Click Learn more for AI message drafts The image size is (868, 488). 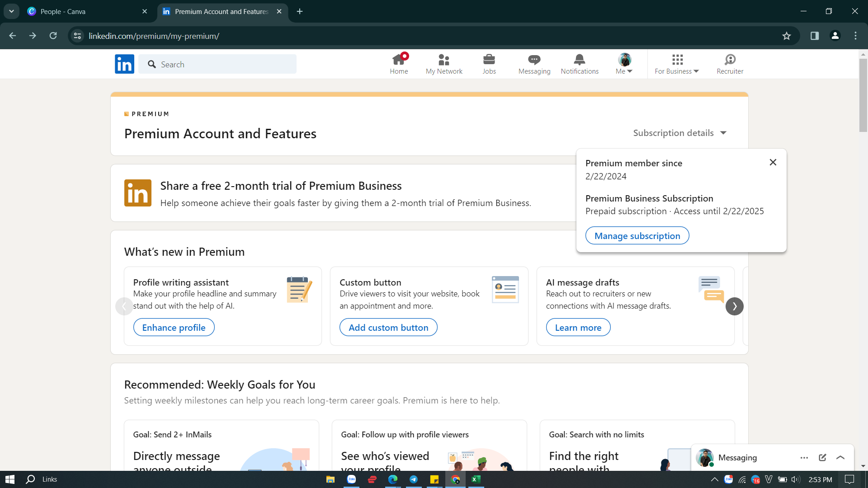click(578, 328)
